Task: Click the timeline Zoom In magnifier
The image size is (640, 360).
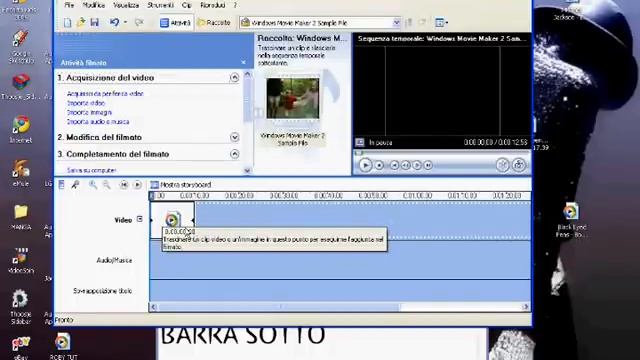Action: tap(93, 185)
